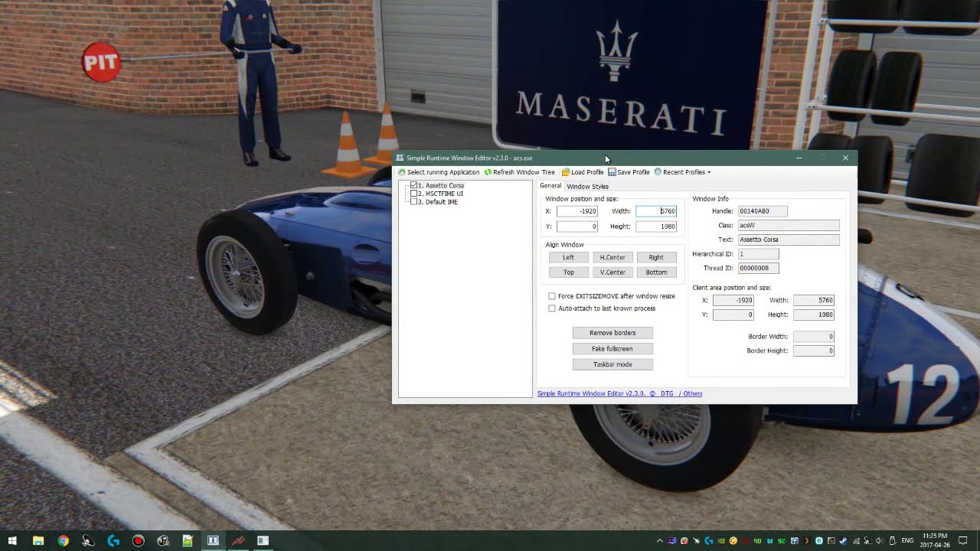Open Simple Runtime Window Editor v2.3.0 link
The width and height of the screenshot is (980, 551).
pyautogui.click(x=591, y=393)
